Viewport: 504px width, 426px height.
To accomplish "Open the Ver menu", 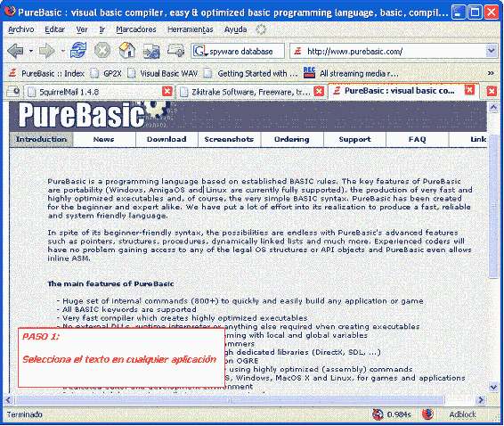I will click(82, 29).
